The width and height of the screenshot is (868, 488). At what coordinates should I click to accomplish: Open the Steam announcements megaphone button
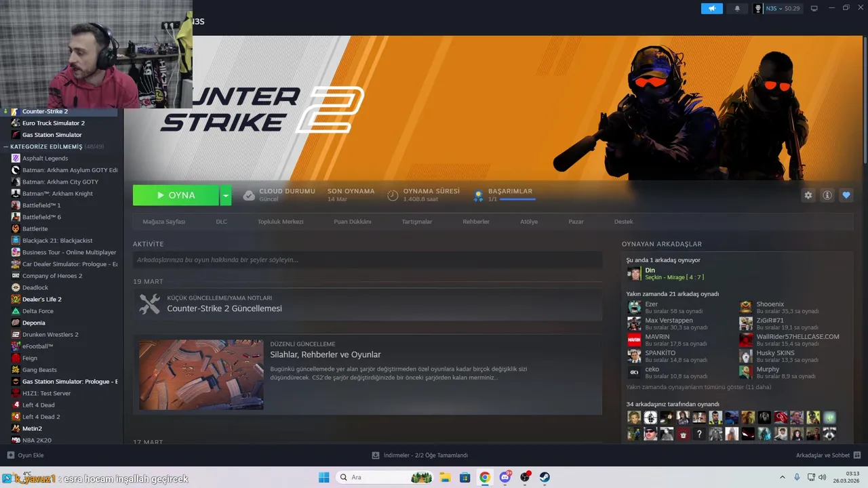(x=712, y=8)
